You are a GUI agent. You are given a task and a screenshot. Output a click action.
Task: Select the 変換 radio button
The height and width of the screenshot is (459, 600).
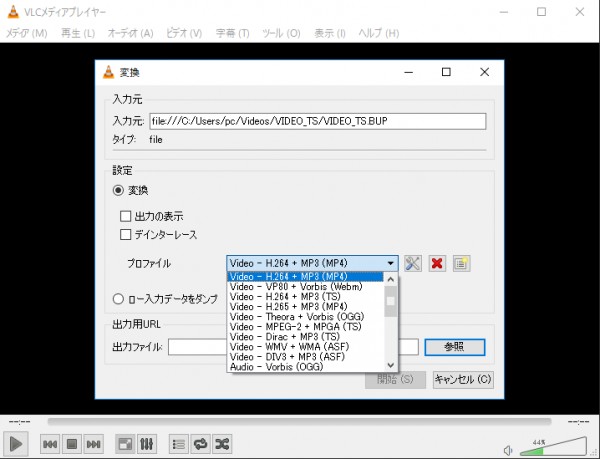pyautogui.click(x=118, y=190)
